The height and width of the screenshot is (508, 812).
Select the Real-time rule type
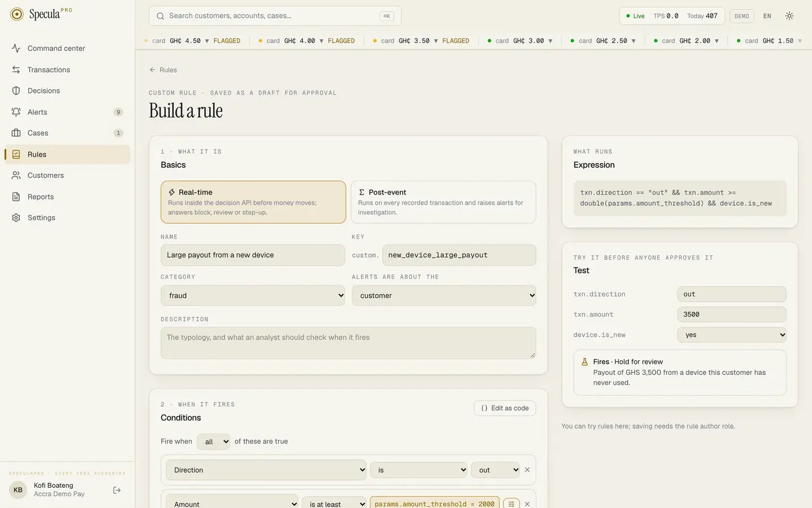pos(253,202)
